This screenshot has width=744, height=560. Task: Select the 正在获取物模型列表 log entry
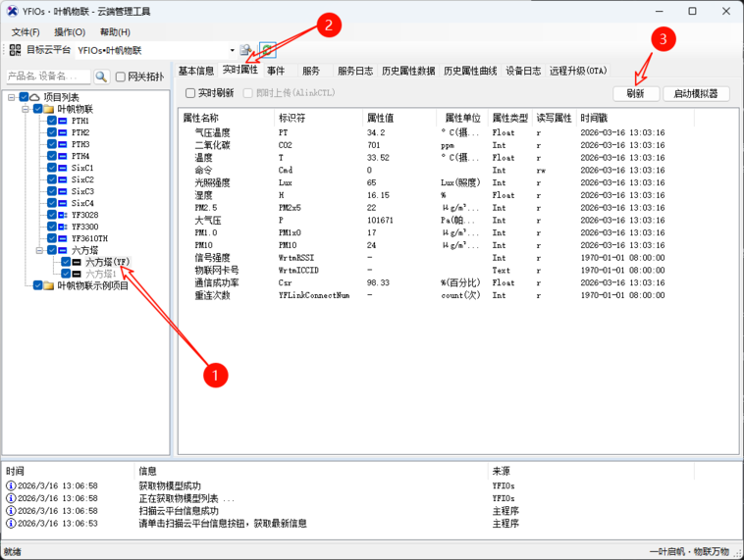click(x=349, y=498)
